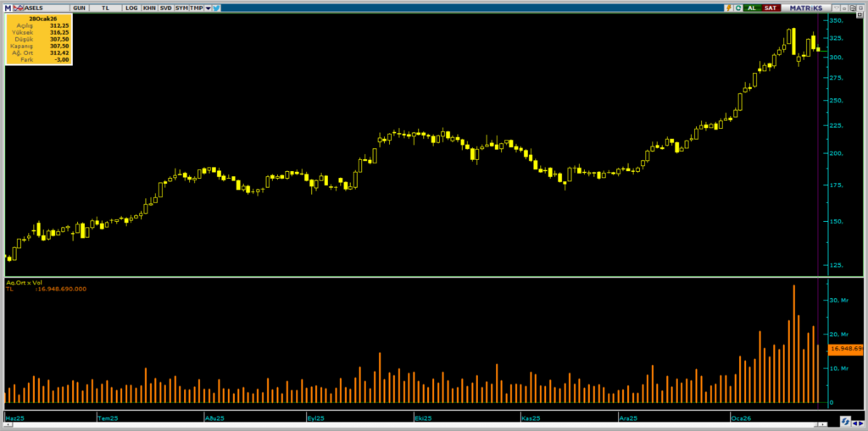Expand the dropdown arrow after TMP
This screenshot has height=431, width=868.
click(208, 8)
